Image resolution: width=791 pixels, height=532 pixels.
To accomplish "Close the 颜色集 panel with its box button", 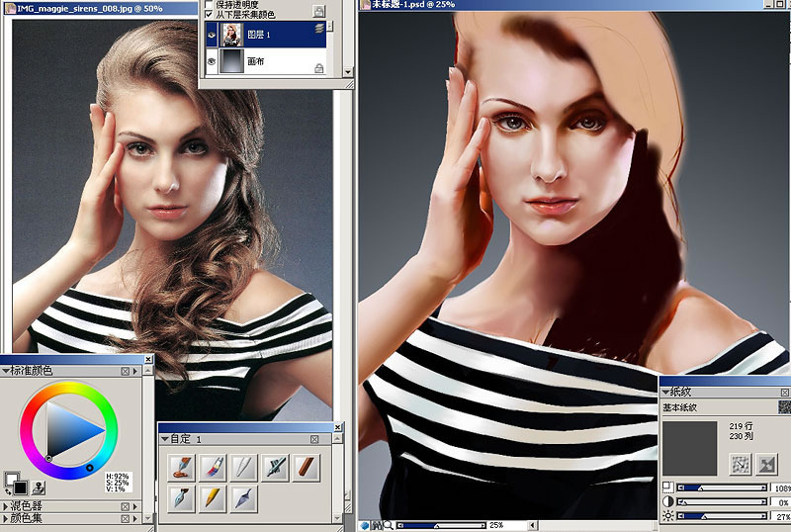I will (x=126, y=518).
